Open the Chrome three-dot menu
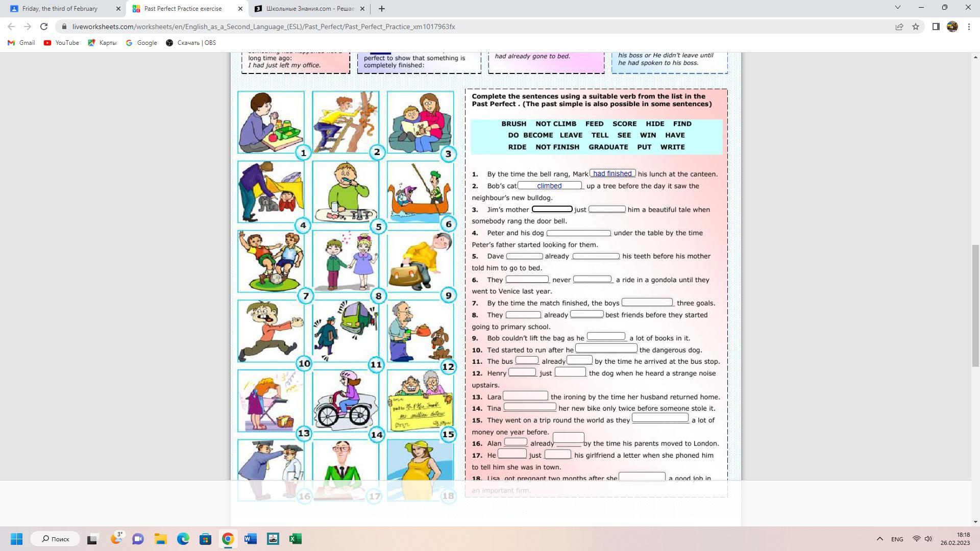This screenshot has height=551, width=980. click(x=969, y=27)
